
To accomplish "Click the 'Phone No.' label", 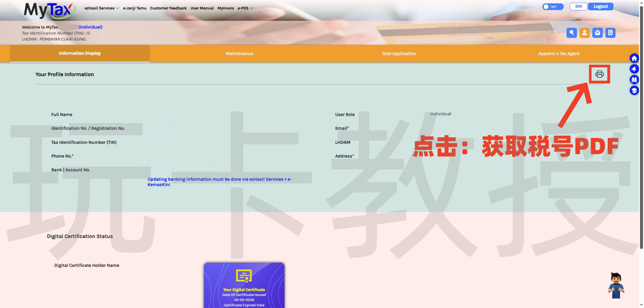I will tap(62, 156).
